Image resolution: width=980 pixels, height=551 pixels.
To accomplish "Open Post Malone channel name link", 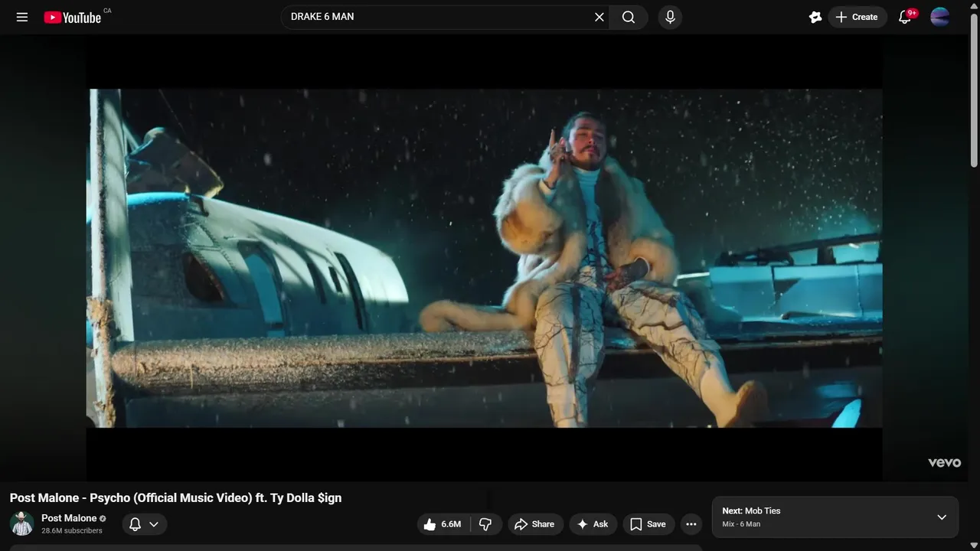I will [x=69, y=518].
